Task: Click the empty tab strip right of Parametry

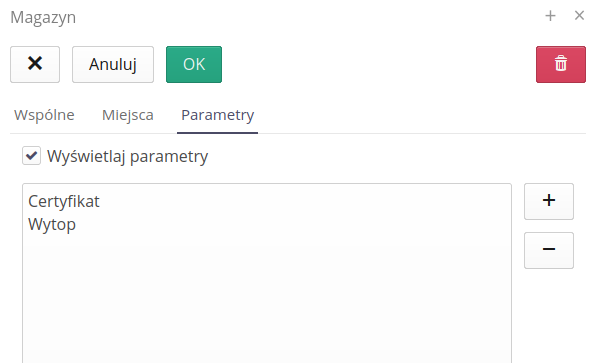Action: 422,115
